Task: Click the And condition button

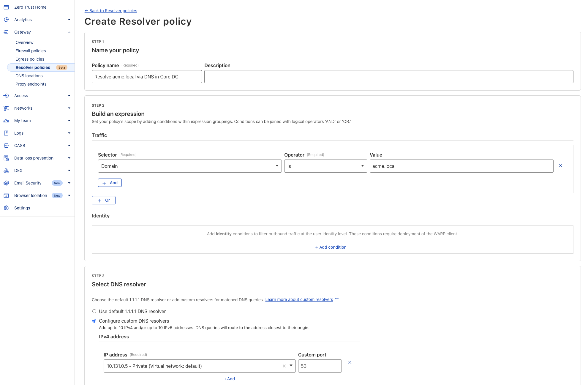Action: 110,183
